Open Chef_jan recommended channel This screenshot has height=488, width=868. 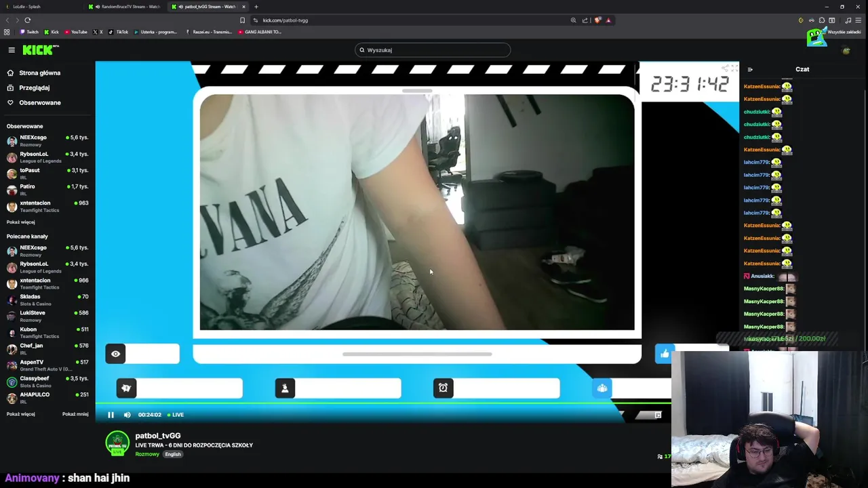tap(47, 348)
